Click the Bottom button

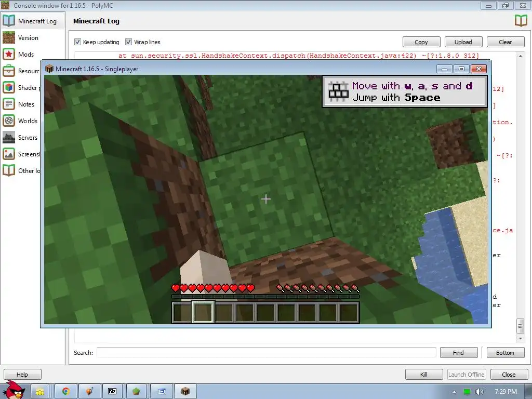tap(505, 353)
